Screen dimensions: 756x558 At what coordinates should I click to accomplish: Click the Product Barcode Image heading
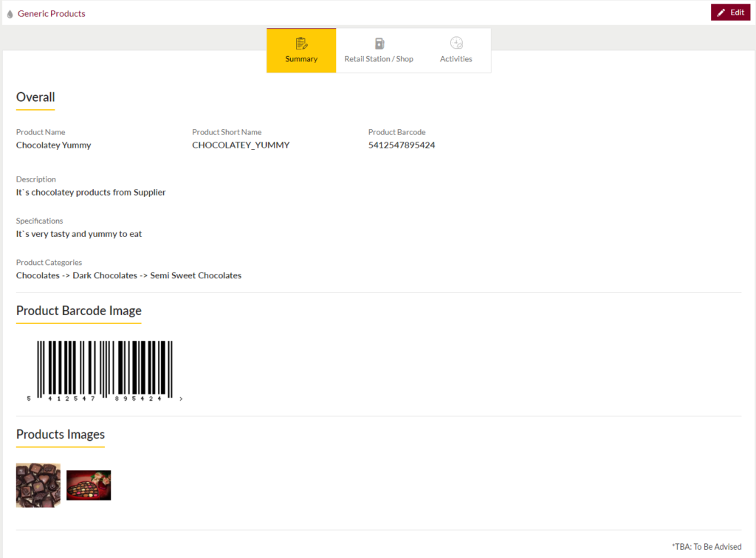coord(78,311)
